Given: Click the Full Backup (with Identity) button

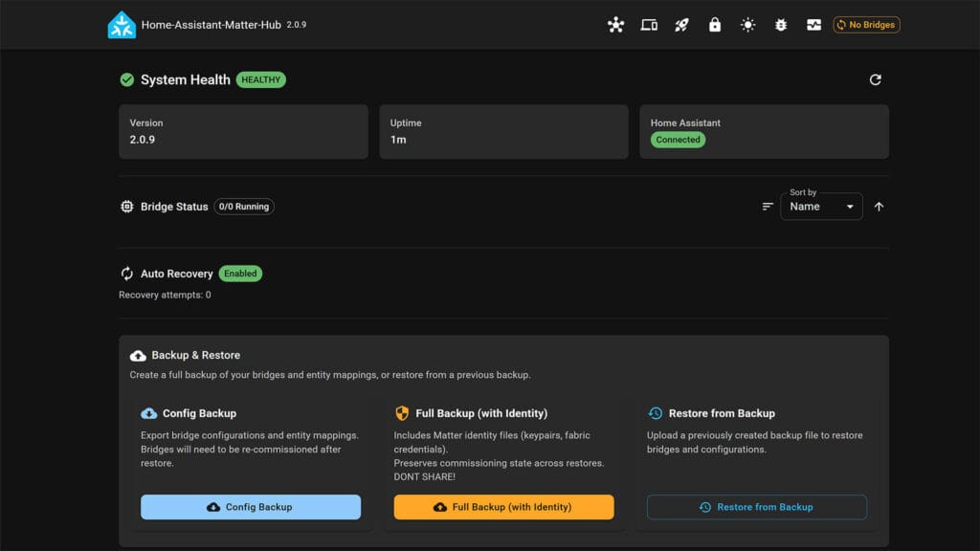Looking at the screenshot, I should [503, 507].
